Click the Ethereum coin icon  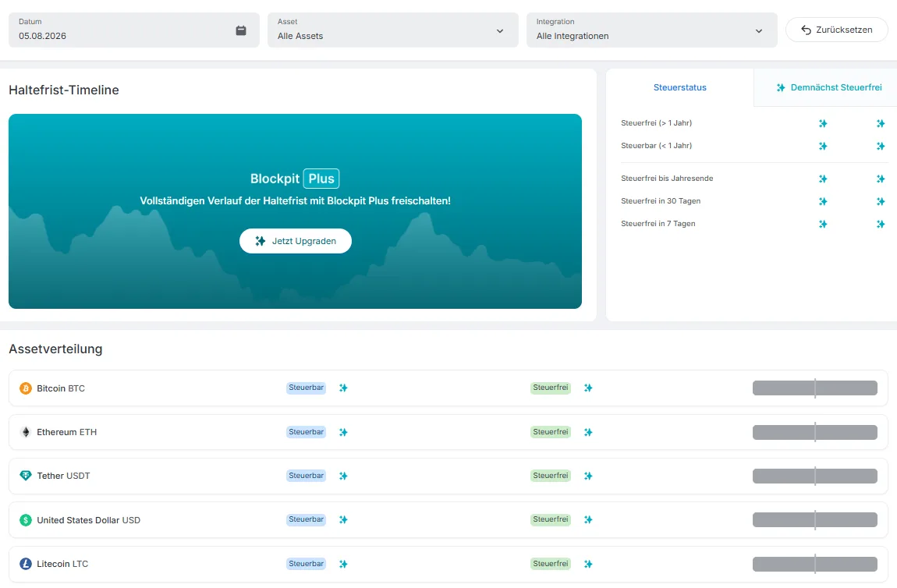(26, 432)
